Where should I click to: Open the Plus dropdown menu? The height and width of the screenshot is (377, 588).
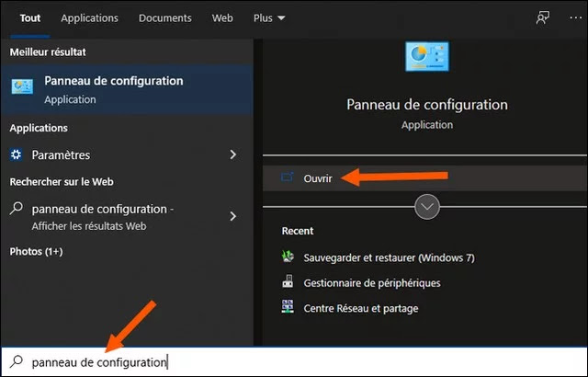[269, 18]
